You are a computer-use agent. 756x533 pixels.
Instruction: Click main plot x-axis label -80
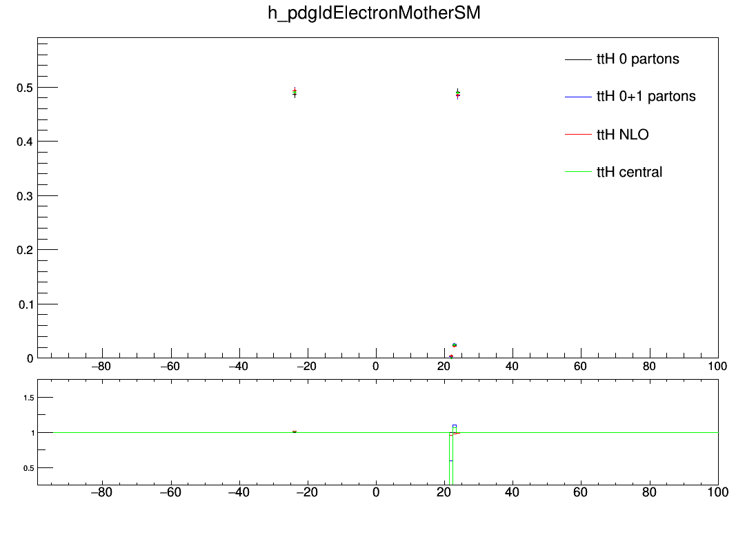(101, 367)
